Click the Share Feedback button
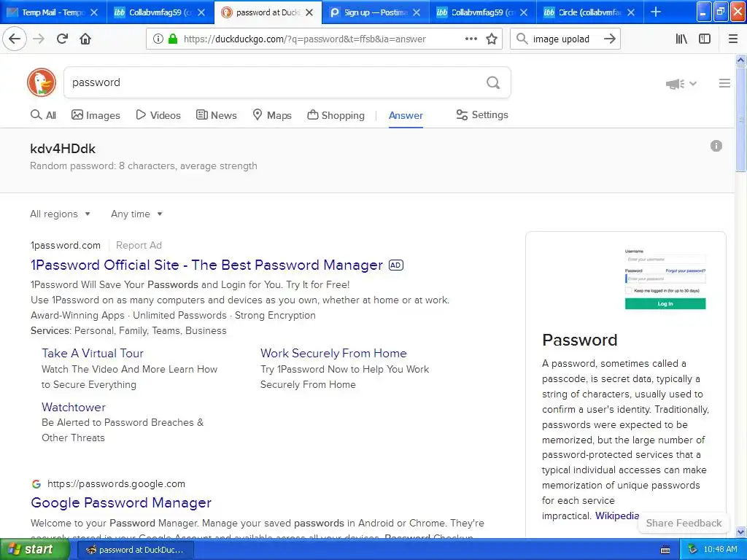 click(x=684, y=523)
